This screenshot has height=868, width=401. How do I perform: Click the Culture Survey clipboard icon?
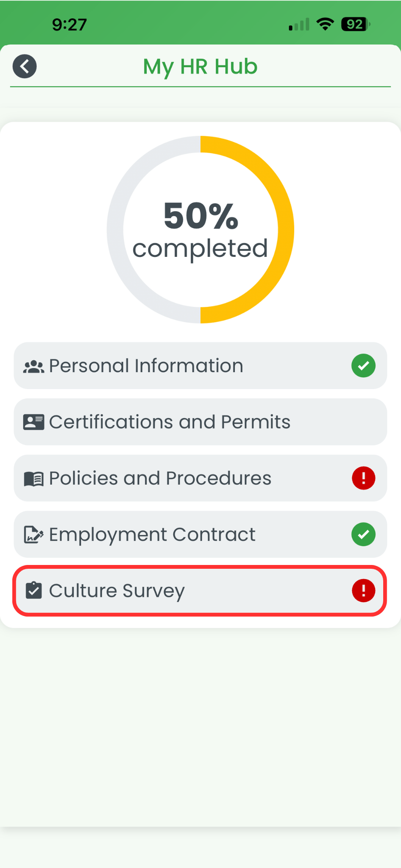(x=34, y=590)
